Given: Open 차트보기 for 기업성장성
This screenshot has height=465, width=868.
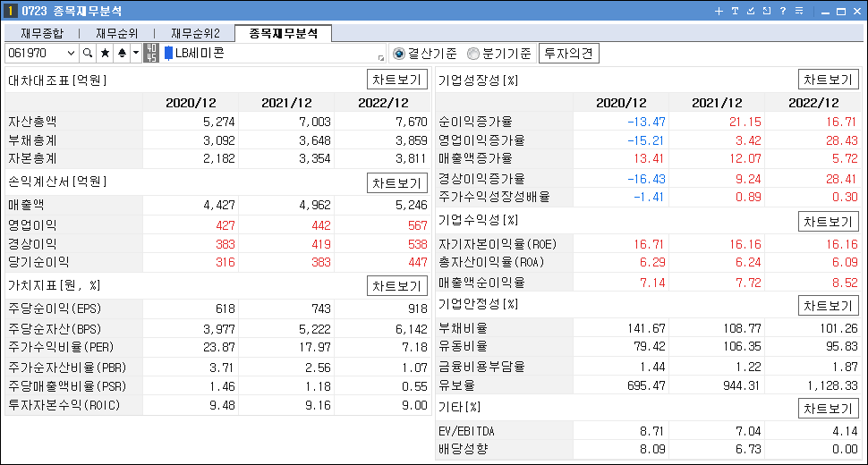Looking at the screenshot, I should (828, 80).
